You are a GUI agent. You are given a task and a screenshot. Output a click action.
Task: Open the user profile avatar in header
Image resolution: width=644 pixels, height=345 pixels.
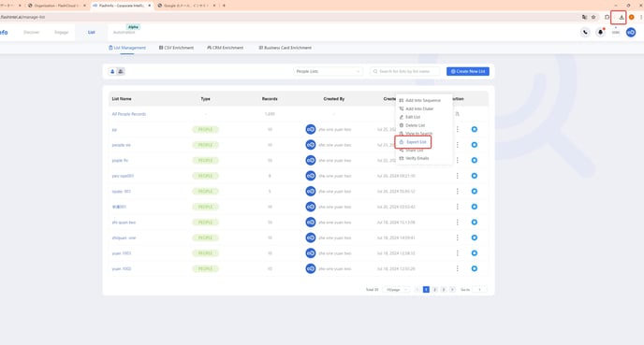[x=631, y=33]
